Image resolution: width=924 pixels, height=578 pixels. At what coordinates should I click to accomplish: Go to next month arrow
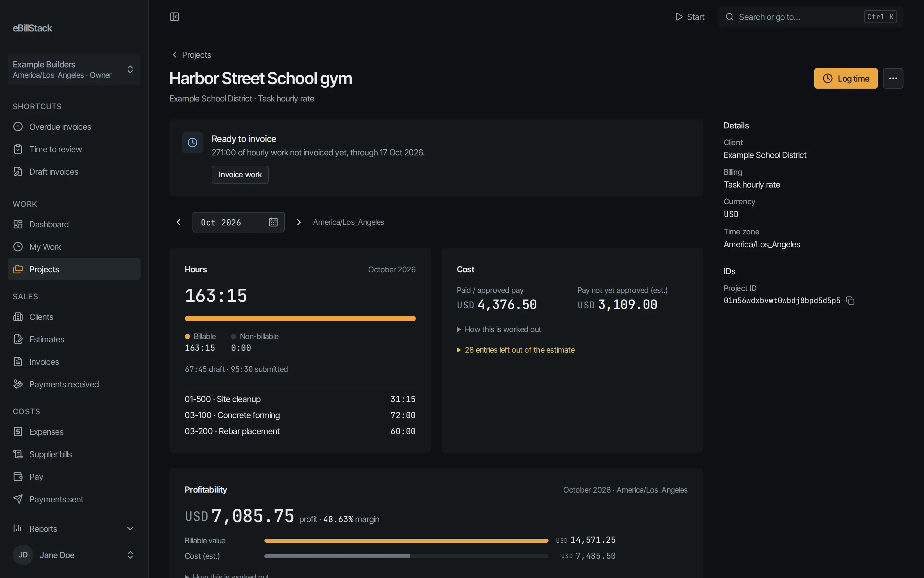click(x=299, y=222)
